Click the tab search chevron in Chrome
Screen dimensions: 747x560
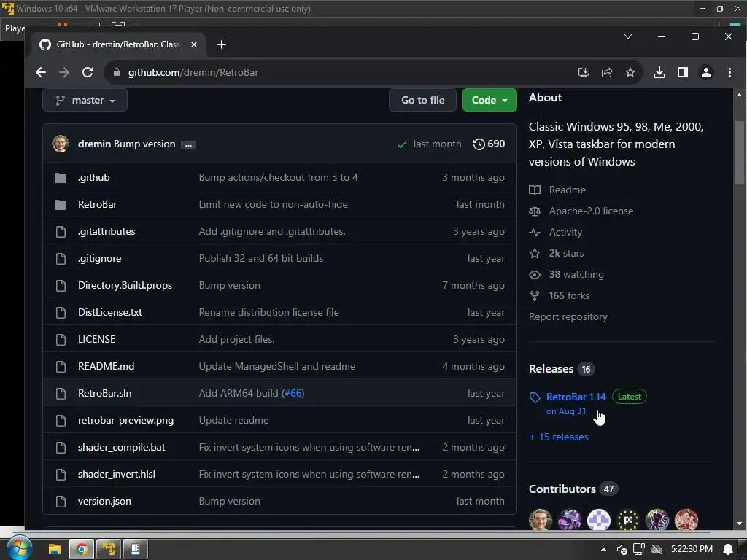[628, 36]
